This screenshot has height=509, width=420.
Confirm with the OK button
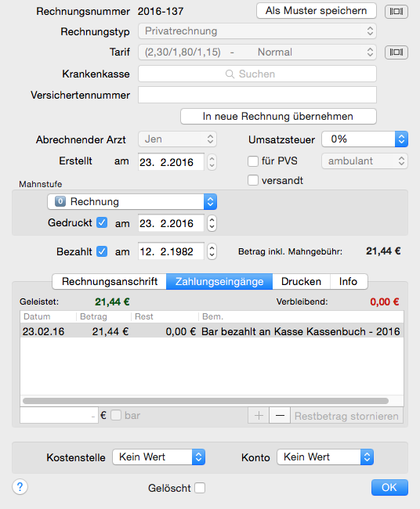[x=389, y=487]
